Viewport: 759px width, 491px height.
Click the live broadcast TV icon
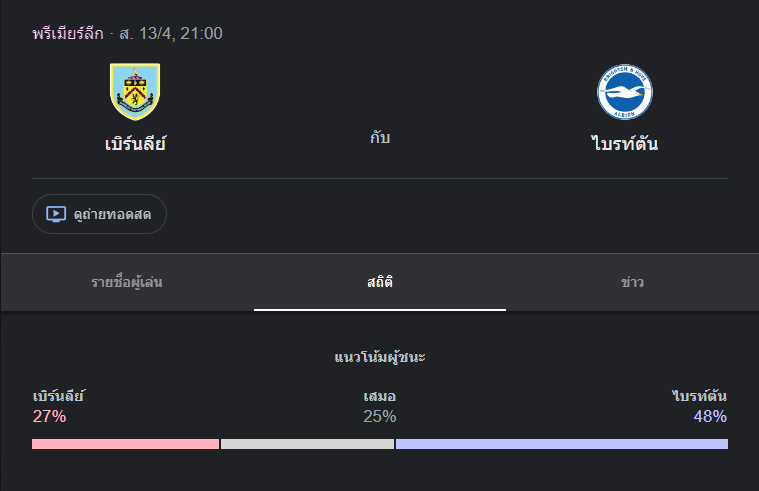[56, 214]
